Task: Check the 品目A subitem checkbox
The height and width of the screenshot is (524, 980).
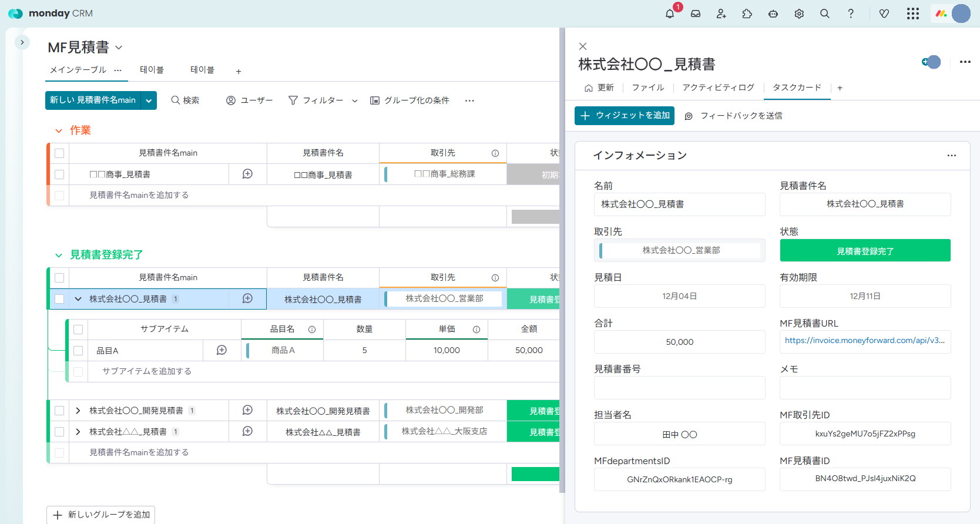Action: 78,351
